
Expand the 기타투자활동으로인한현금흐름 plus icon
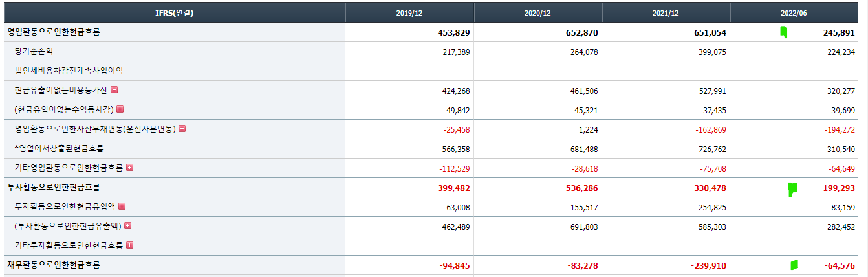(x=129, y=245)
